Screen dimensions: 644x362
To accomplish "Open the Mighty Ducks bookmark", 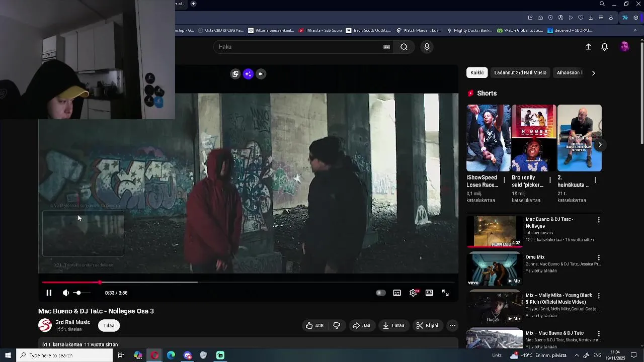I will coord(469,30).
